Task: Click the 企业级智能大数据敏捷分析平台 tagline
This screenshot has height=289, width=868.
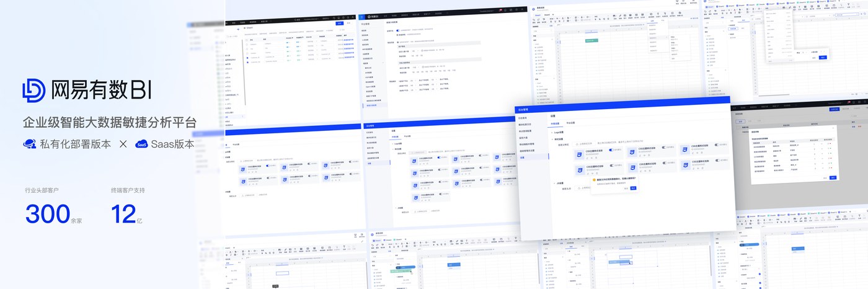Action: pyautogui.click(x=110, y=122)
